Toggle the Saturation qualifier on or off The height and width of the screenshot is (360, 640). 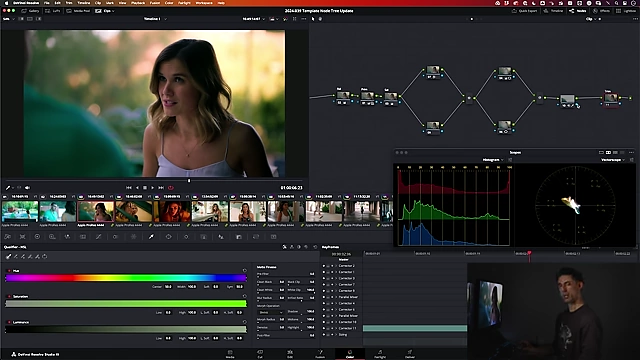pos(9,296)
